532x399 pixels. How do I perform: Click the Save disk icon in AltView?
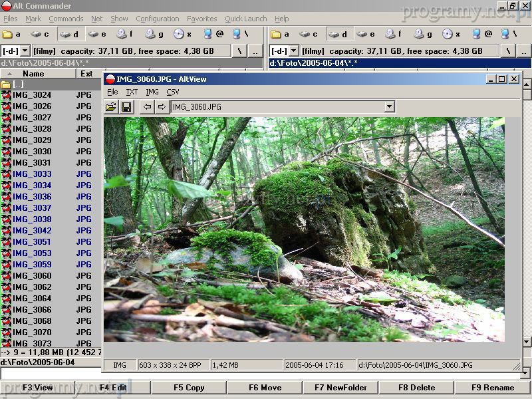(126, 107)
